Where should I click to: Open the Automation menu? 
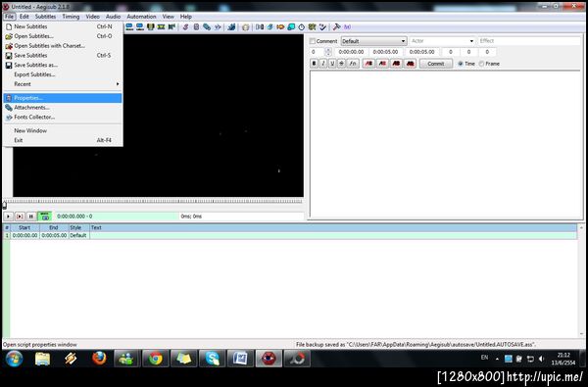(x=141, y=17)
